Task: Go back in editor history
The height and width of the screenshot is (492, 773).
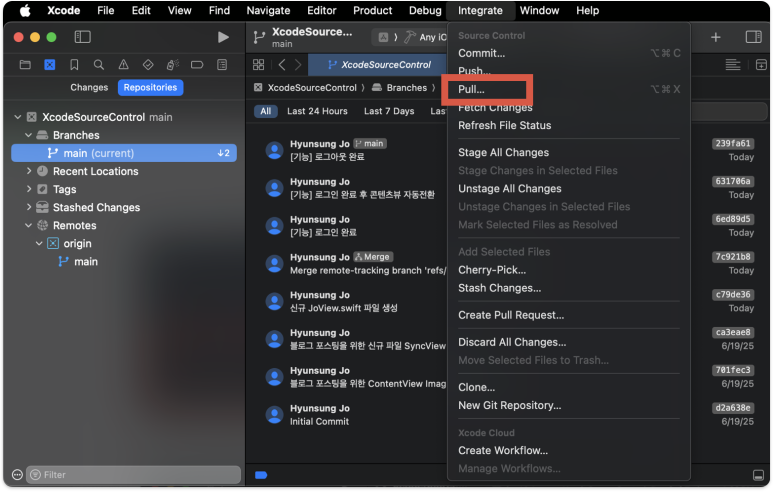Action: 282,65
